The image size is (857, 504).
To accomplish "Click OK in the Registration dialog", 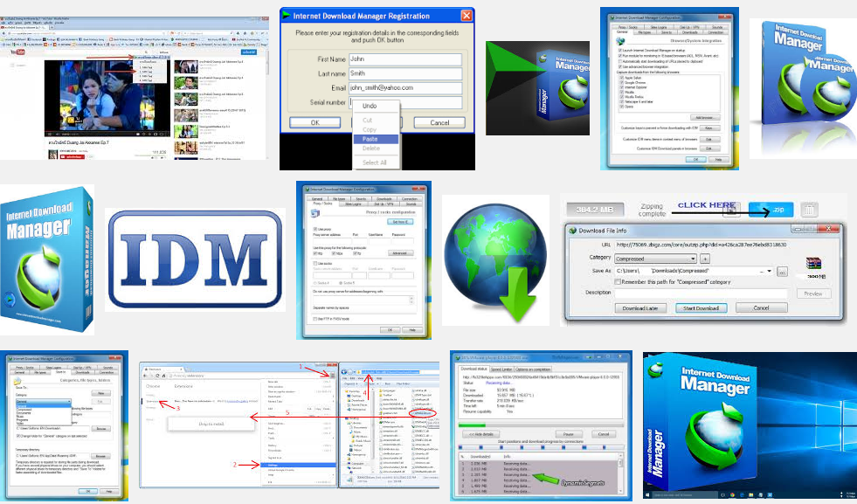I will (x=314, y=122).
